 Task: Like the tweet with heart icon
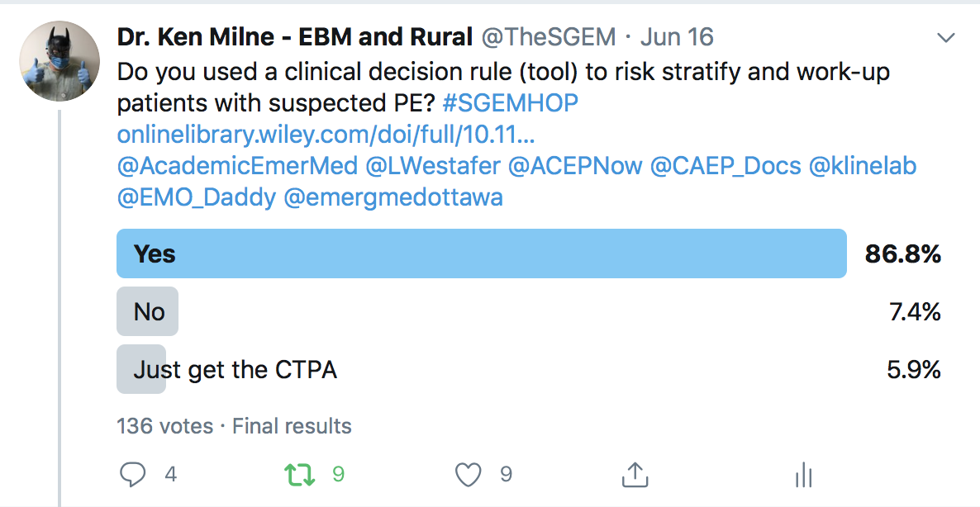[469, 475]
